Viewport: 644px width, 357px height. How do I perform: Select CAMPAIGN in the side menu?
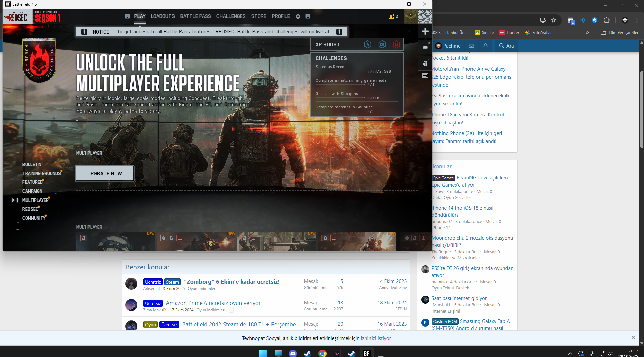click(x=32, y=191)
